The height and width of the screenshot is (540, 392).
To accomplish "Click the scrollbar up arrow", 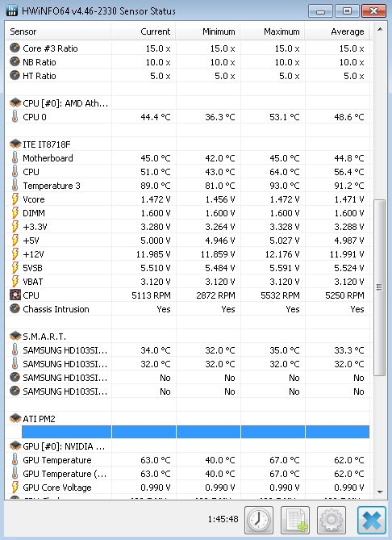I will click(x=380, y=30).
